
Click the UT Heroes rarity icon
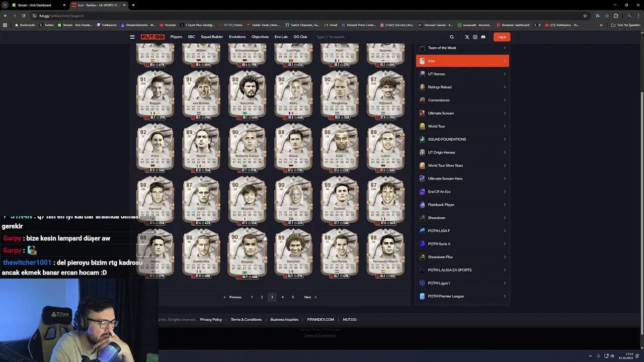tap(422, 74)
